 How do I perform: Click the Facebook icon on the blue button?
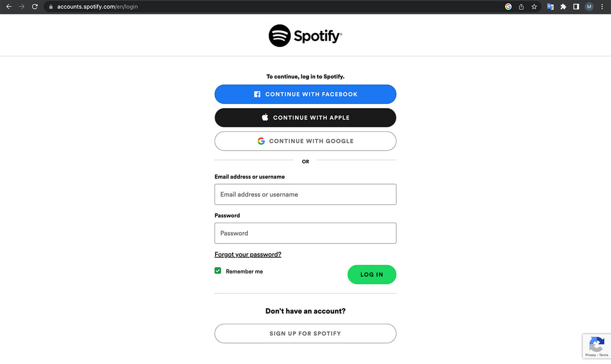pos(257,94)
